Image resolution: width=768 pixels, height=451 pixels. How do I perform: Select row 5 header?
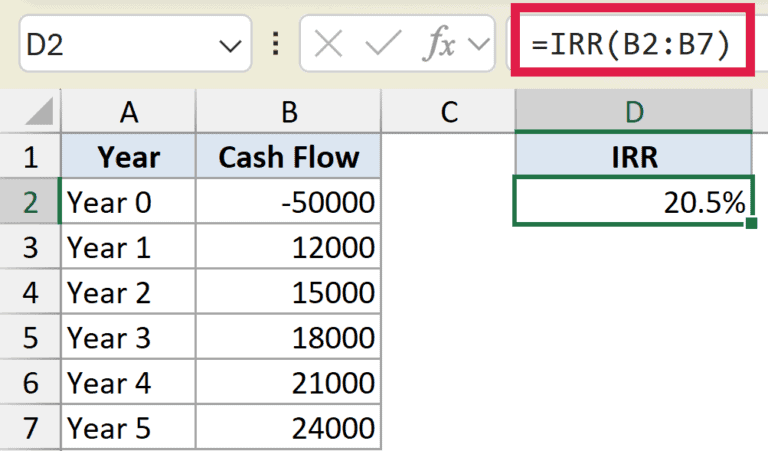point(30,337)
